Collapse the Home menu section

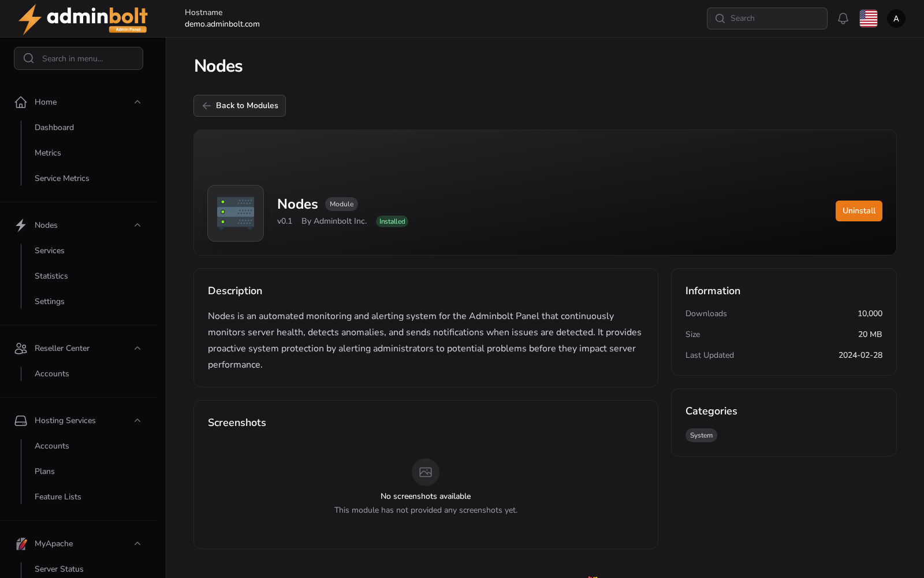tap(137, 102)
